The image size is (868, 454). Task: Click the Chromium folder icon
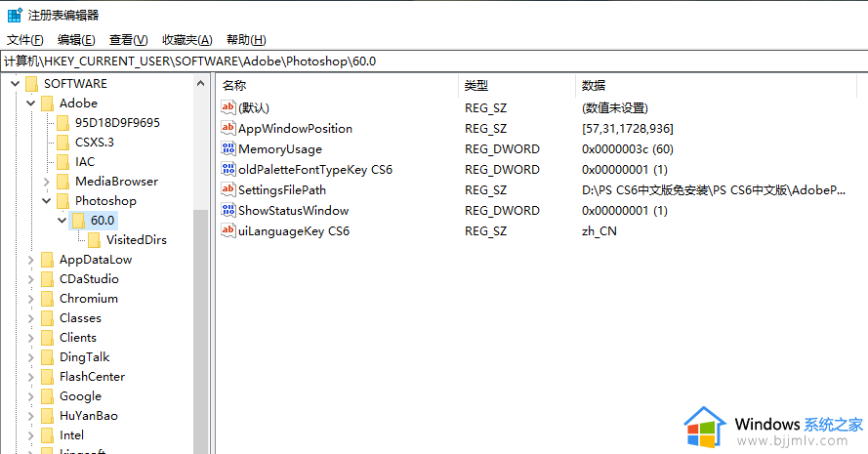click(47, 299)
